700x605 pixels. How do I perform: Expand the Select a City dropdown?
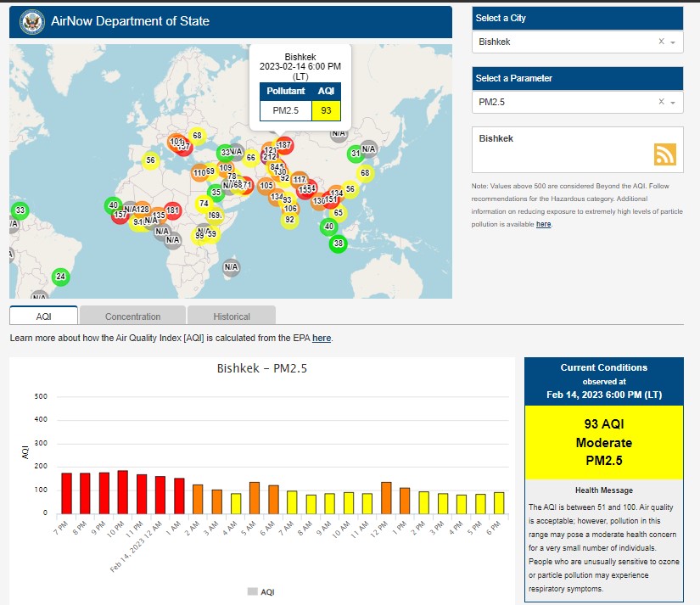click(673, 42)
